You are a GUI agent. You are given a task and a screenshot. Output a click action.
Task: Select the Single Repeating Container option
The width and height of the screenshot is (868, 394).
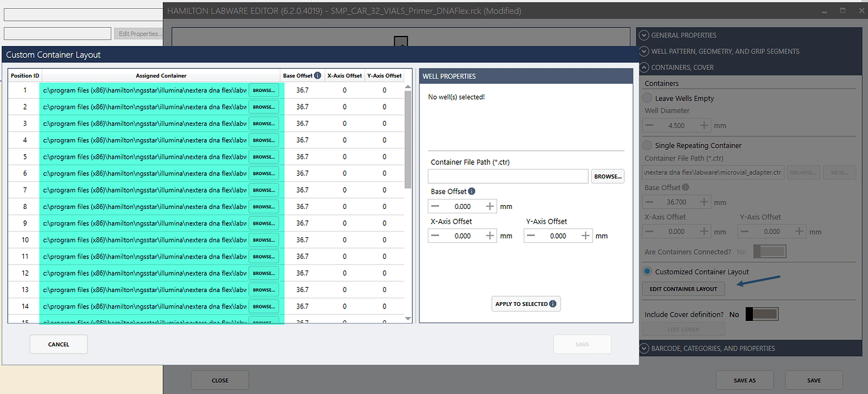[x=648, y=145]
